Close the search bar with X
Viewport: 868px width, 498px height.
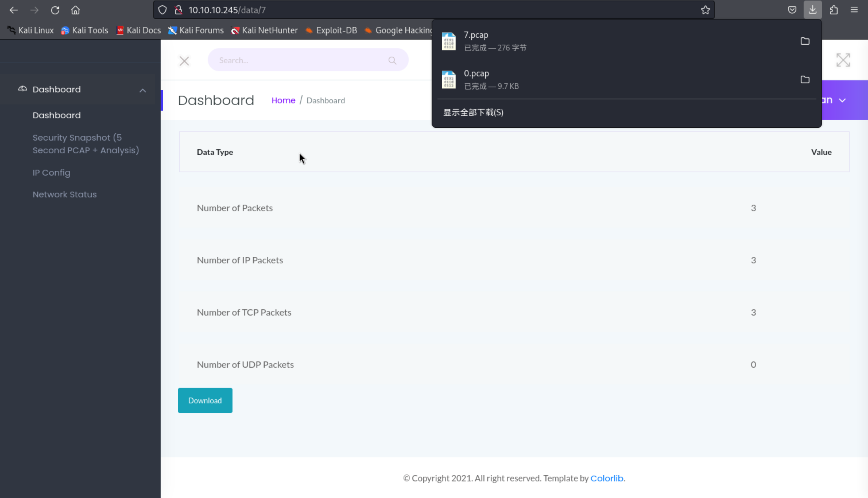[184, 61]
